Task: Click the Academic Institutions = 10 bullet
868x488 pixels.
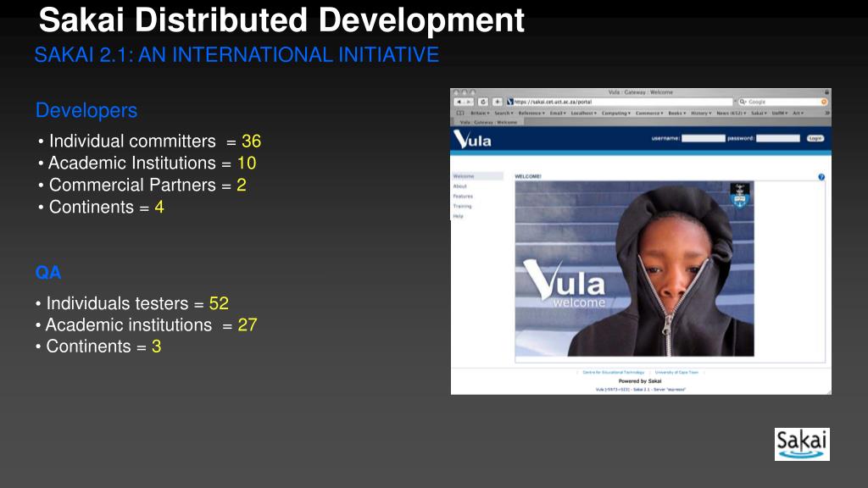Action: [x=147, y=164]
